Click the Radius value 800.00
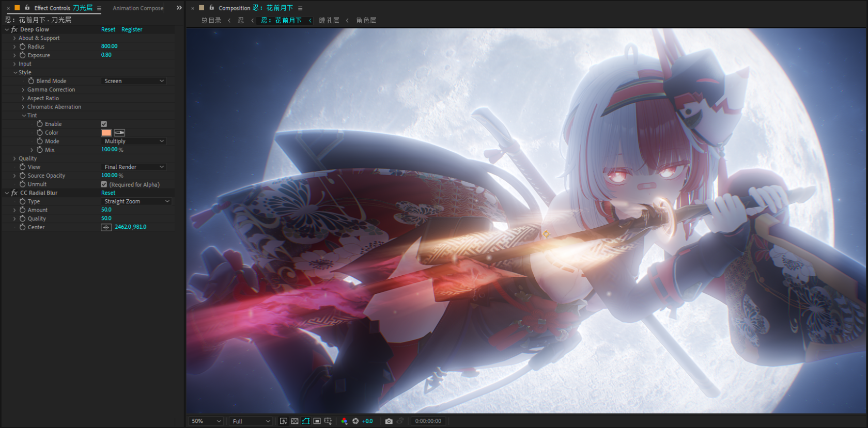 point(110,46)
